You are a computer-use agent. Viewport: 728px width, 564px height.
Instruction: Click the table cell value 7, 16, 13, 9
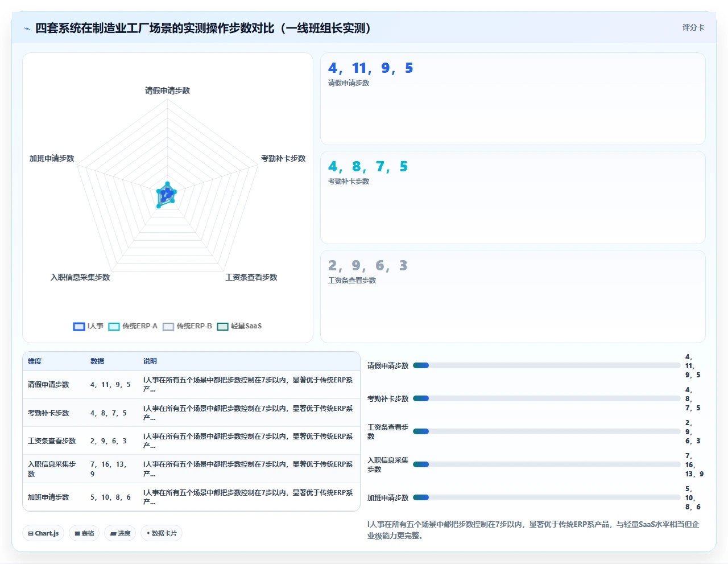[109, 469]
